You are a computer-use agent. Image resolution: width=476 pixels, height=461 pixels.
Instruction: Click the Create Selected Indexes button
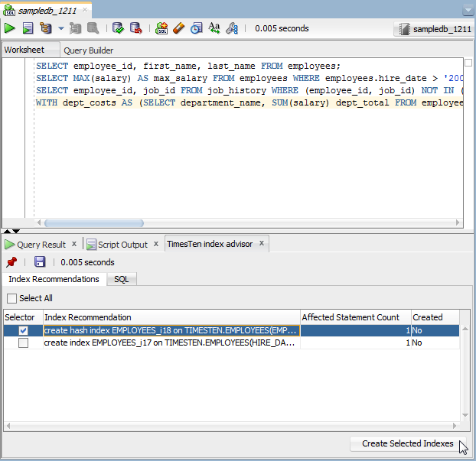(x=408, y=443)
